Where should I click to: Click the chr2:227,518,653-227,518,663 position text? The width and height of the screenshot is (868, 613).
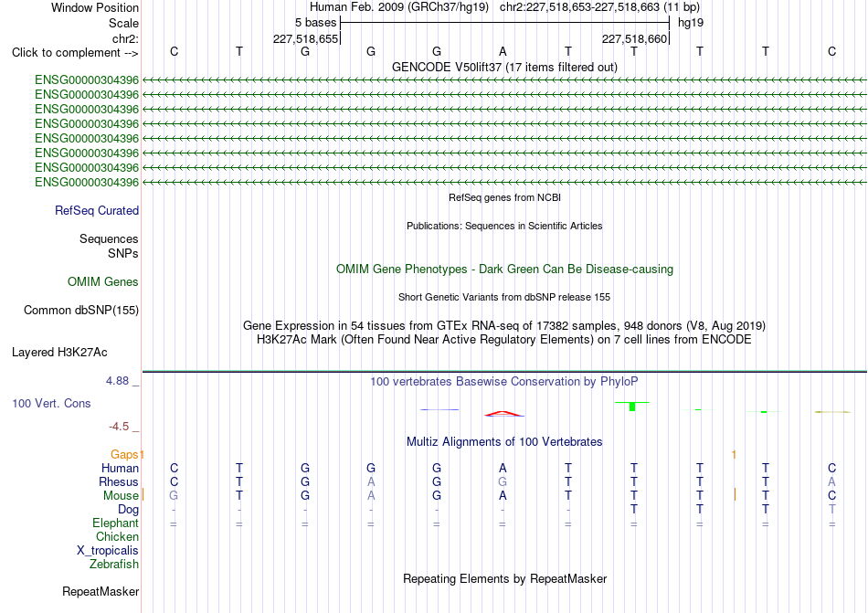click(x=599, y=7)
